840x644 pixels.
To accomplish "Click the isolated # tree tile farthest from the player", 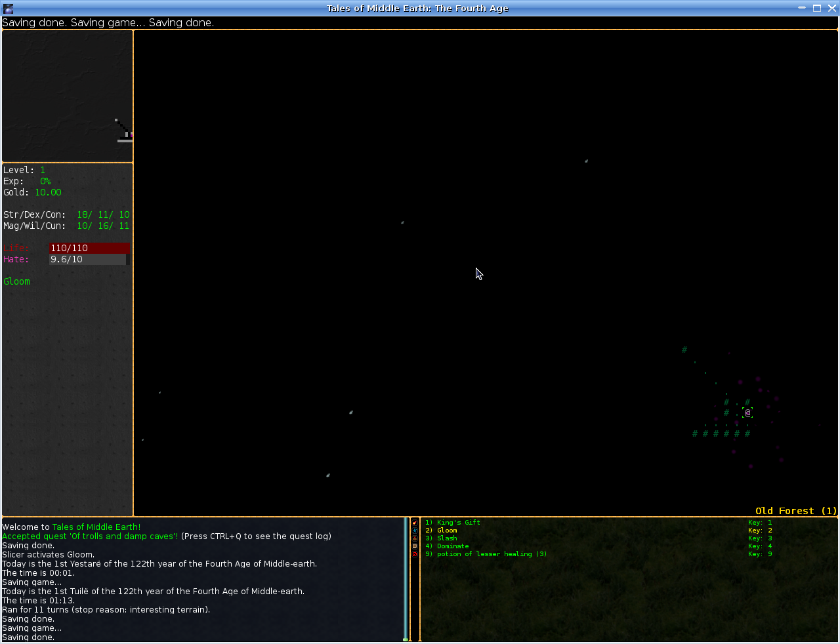I will (684, 350).
